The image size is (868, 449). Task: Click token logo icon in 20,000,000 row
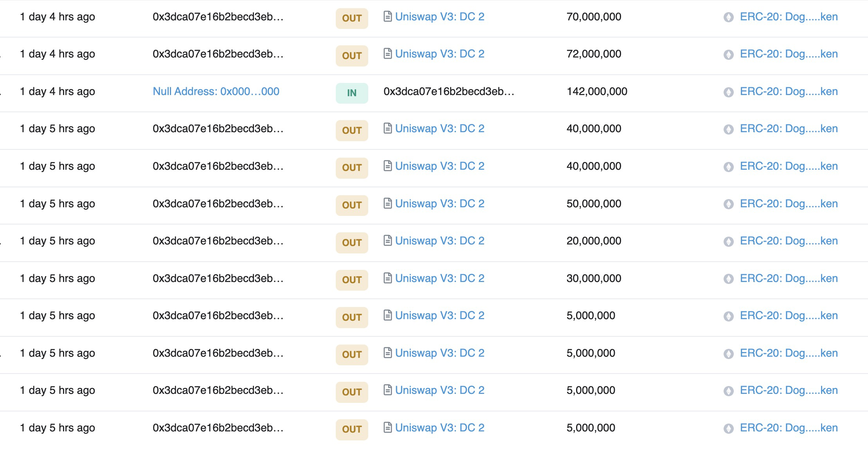(x=728, y=241)
